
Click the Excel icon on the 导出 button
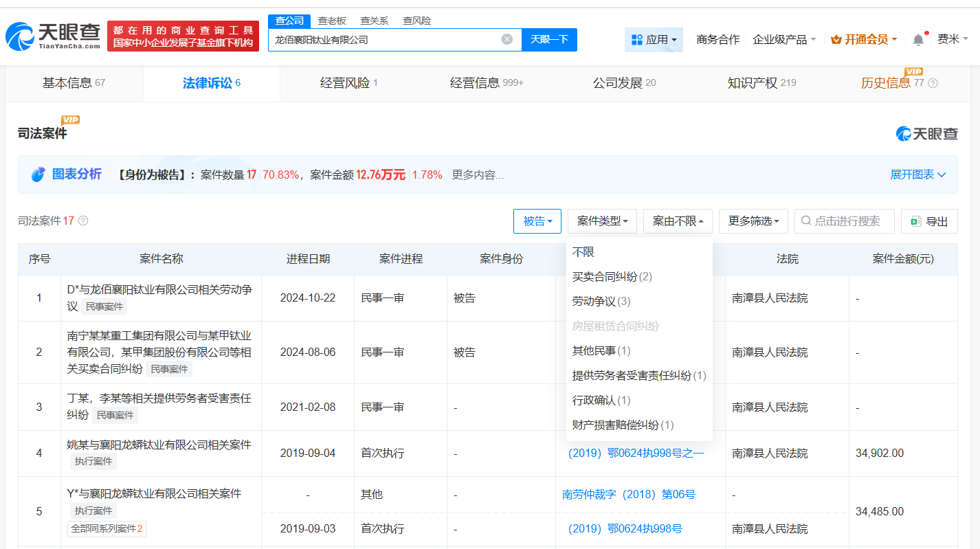click(x=916, y=221)
